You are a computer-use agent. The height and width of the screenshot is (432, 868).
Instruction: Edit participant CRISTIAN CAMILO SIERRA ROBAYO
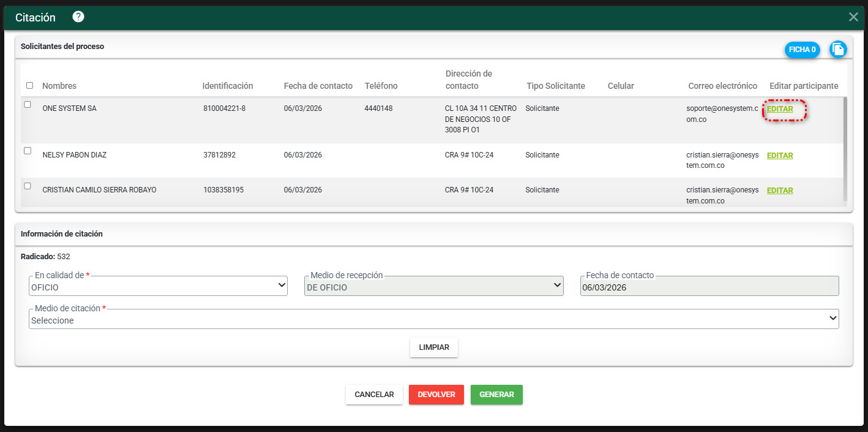pos(780,191)
